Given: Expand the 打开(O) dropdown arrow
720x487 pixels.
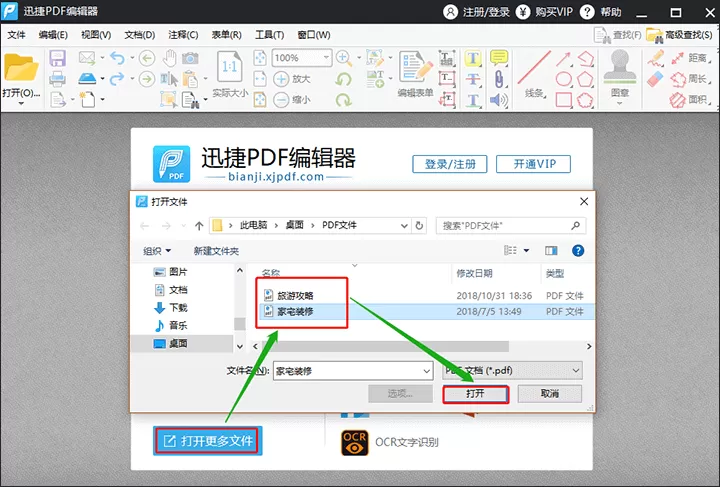Looking at the screenshot, I should 21,104.
